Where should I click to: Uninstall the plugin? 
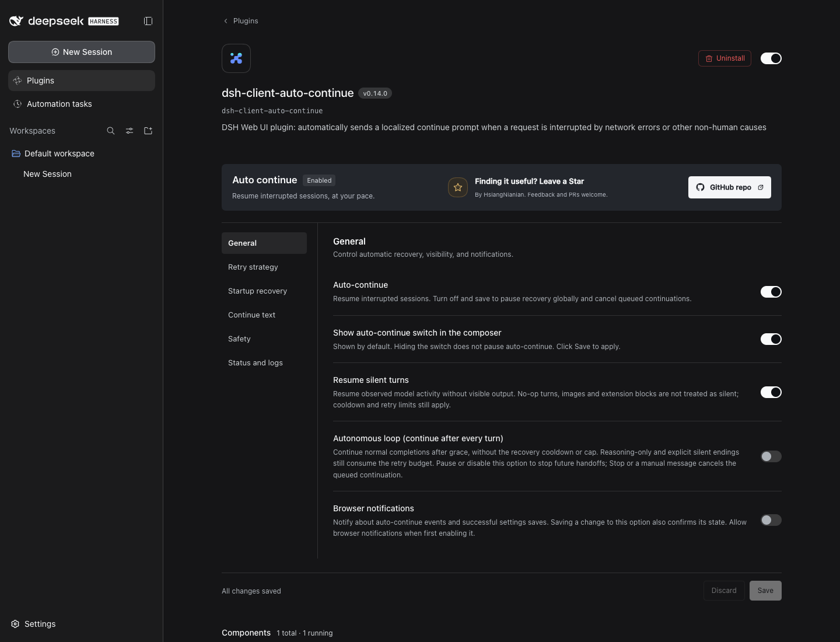[x=724, y=58]
